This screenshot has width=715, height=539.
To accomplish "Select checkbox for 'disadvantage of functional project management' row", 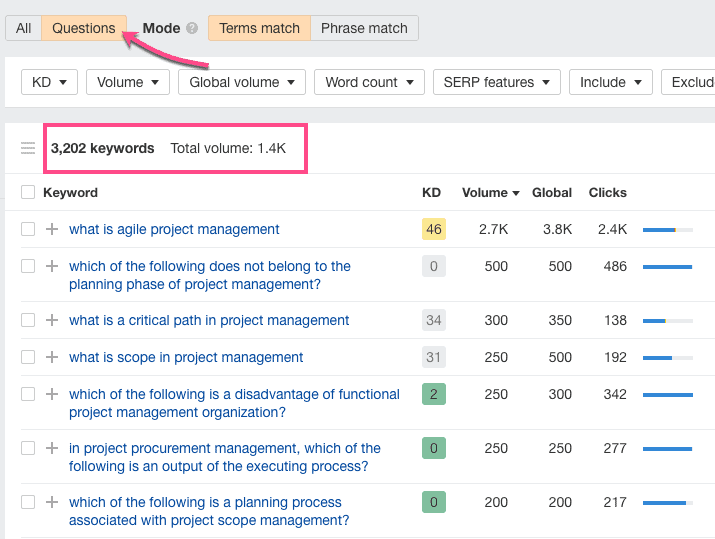I will (x=28, y=394).
